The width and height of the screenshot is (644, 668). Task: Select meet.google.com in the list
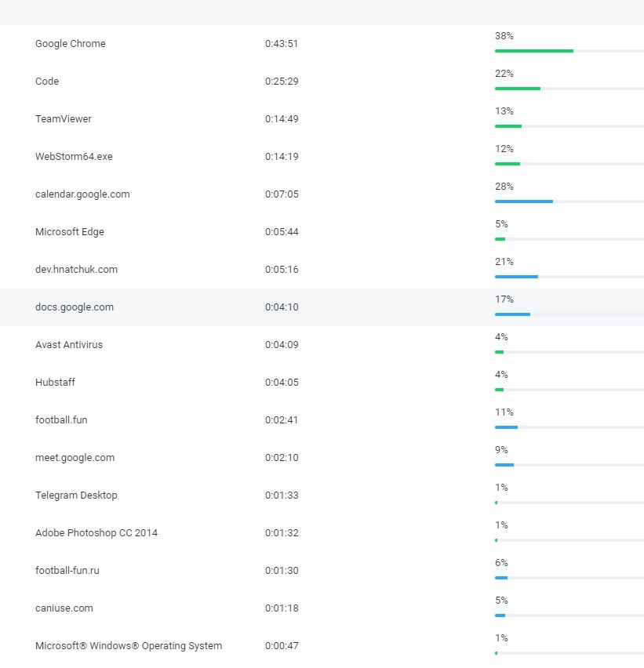[75, 458]
